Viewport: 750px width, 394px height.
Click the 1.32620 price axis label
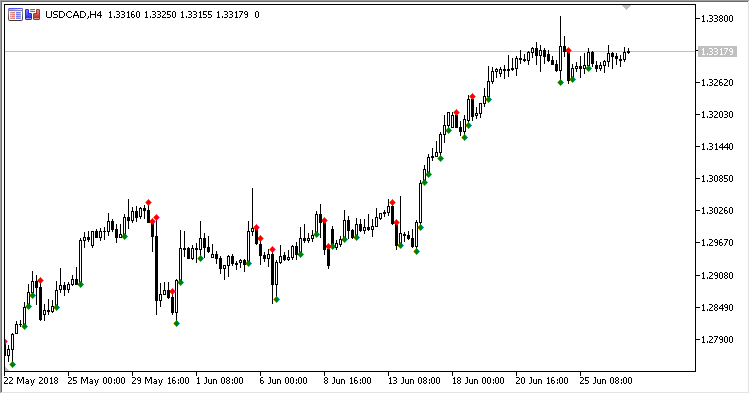point(717,83)
